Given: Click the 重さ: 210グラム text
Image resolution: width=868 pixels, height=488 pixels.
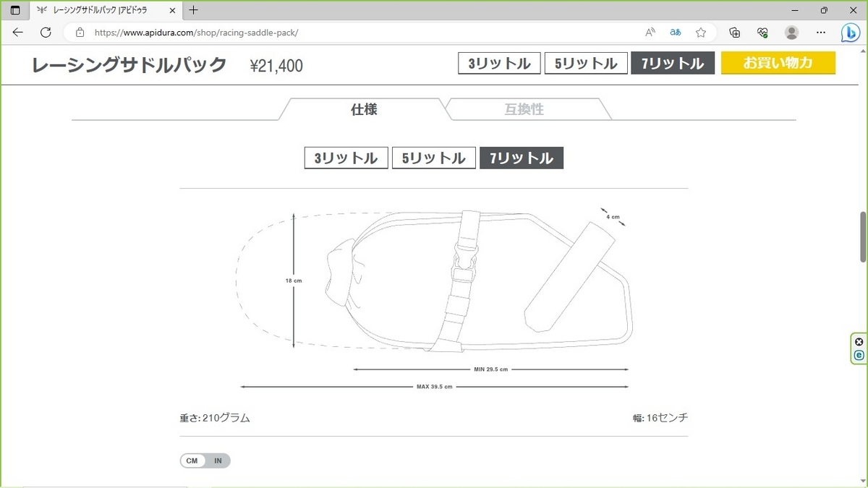Looking at the screenshot, I should tap(215, 418).
